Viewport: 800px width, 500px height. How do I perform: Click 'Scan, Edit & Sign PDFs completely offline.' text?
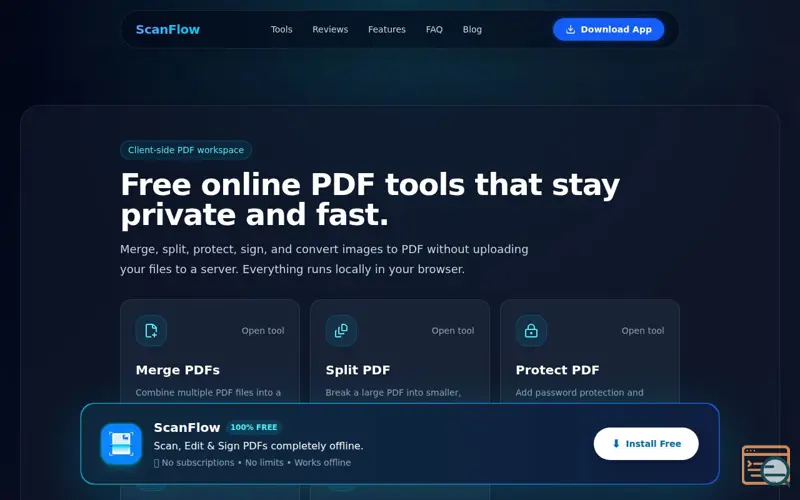pos(259,446)
